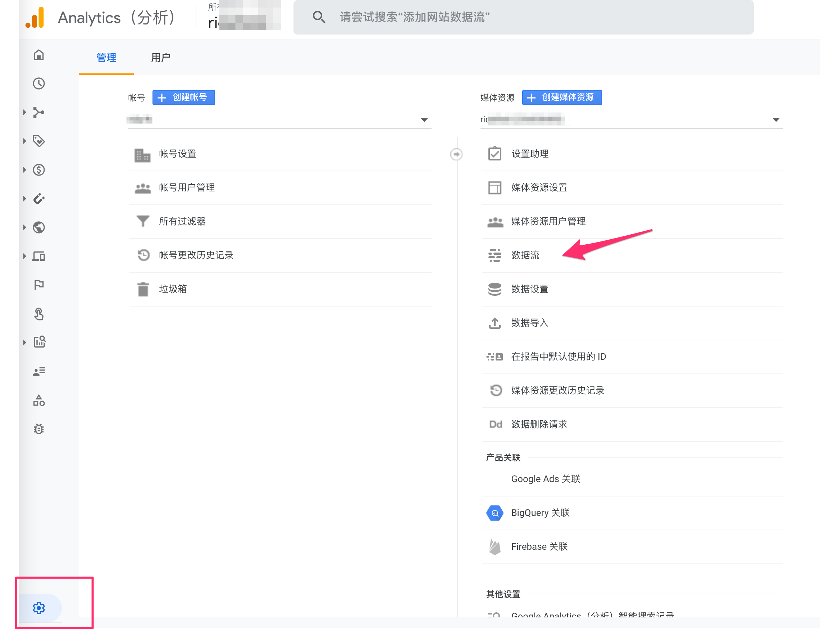Open 在报告中默认使用的 ID
Viewport: 820px width, 644px height.
[x=632, y=357]
